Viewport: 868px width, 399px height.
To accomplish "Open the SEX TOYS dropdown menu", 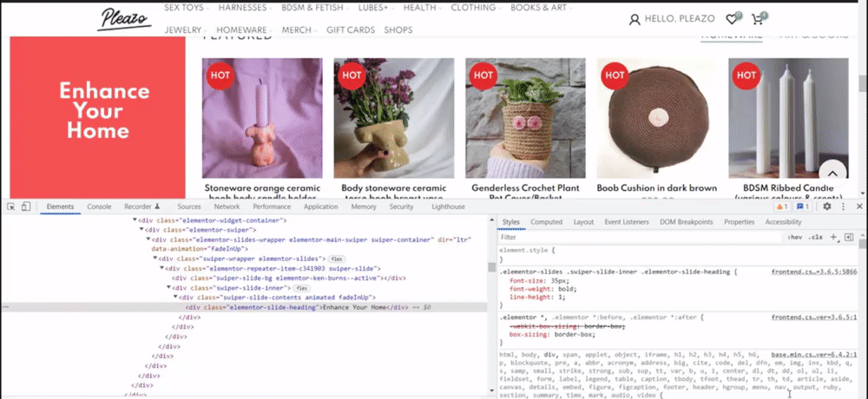I will pyautogui.click(x=187, y=8).
